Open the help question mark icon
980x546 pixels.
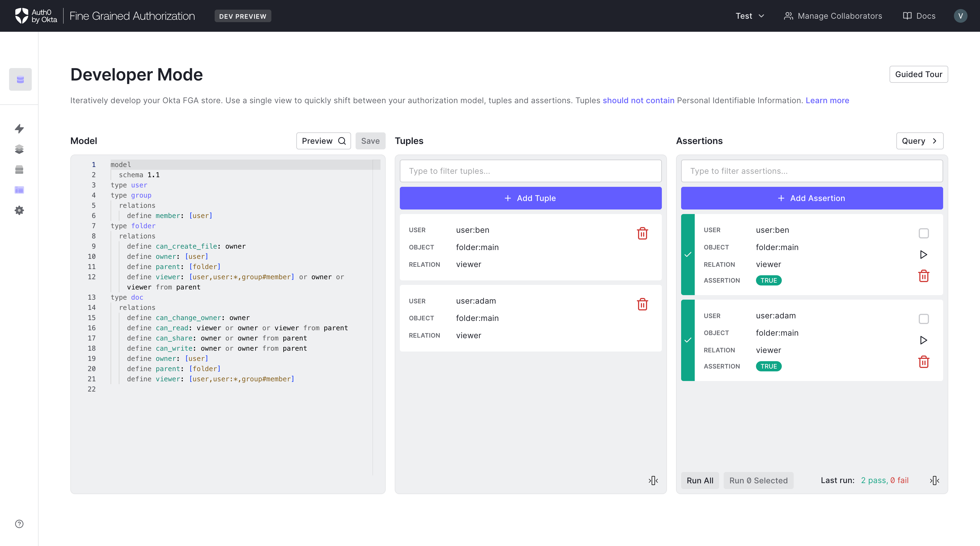19,524
